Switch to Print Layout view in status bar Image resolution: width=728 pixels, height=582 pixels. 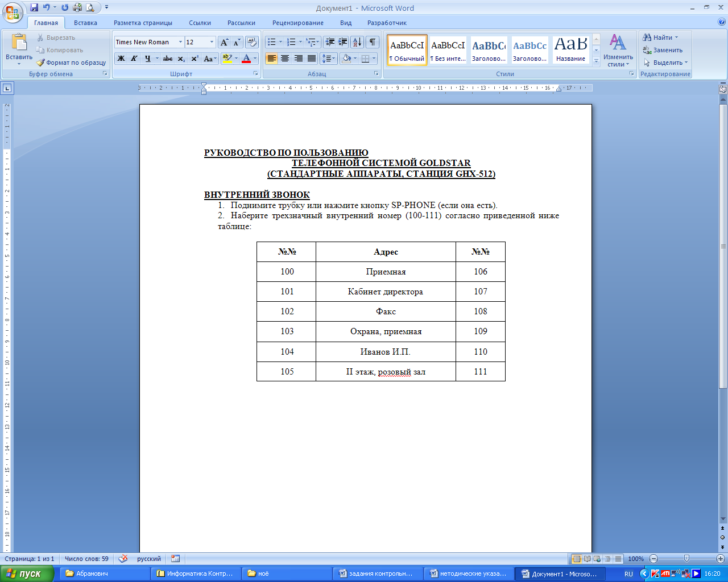tap(576, 559)
